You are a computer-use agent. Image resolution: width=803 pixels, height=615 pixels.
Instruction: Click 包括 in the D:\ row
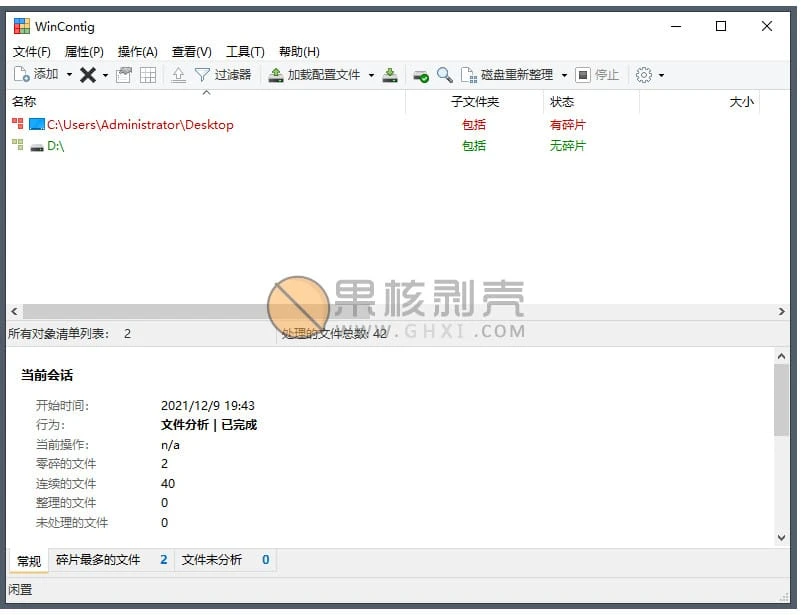[x=474, y=146]
